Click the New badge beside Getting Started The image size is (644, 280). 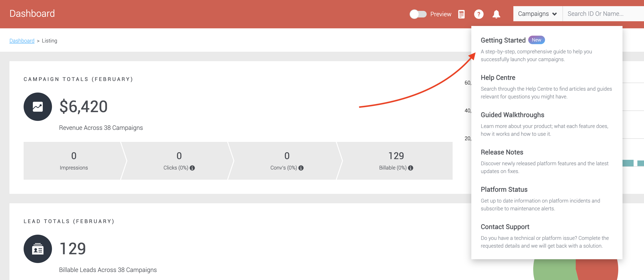click(536, 40)
